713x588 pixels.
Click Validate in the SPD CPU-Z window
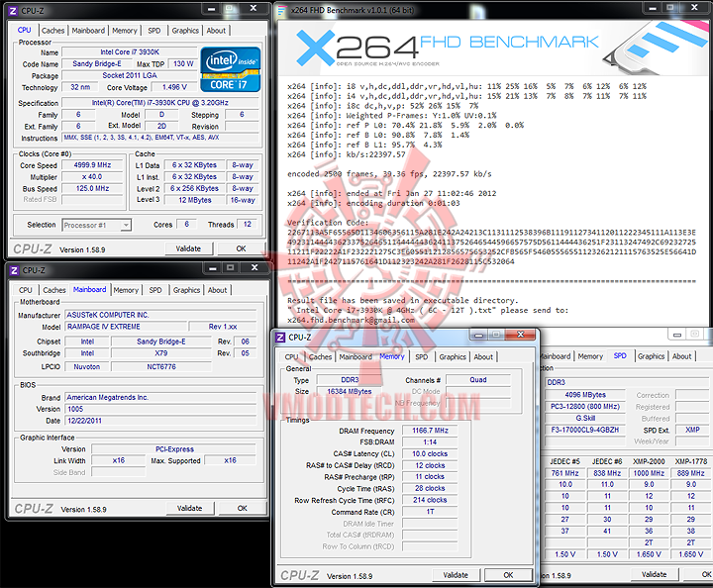point(654,574)
